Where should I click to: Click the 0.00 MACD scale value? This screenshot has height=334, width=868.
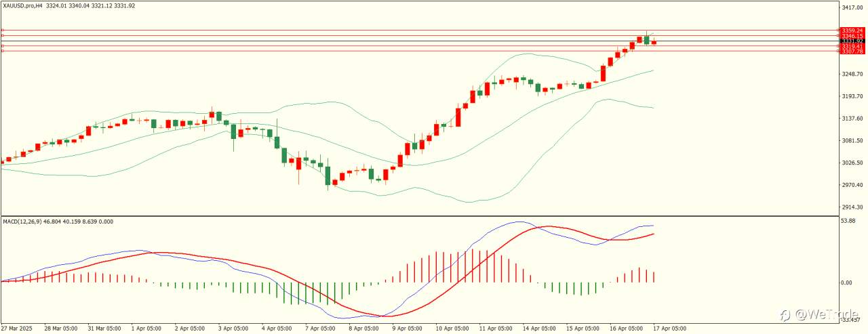[x=846, y=283]
